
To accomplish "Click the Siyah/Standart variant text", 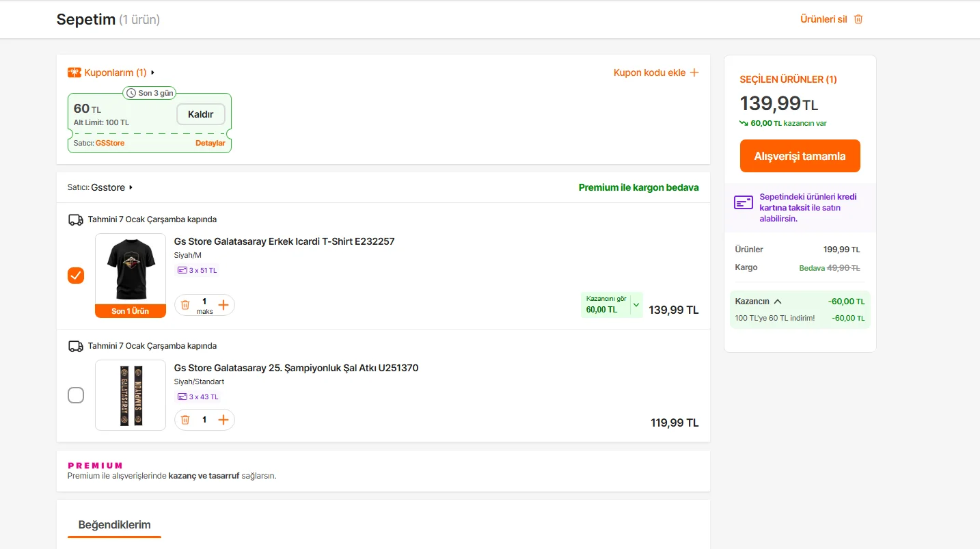I will (200, 381).
